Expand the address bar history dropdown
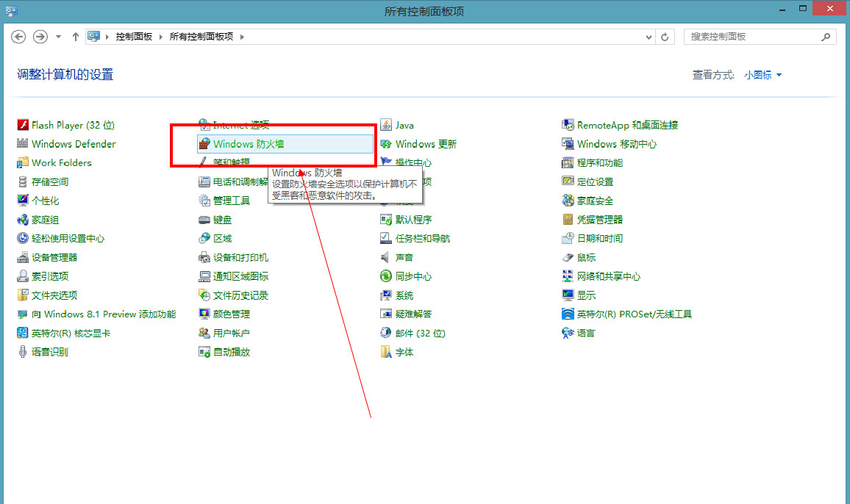Viewport: 850px width, 504px height. tap(649, 37)
